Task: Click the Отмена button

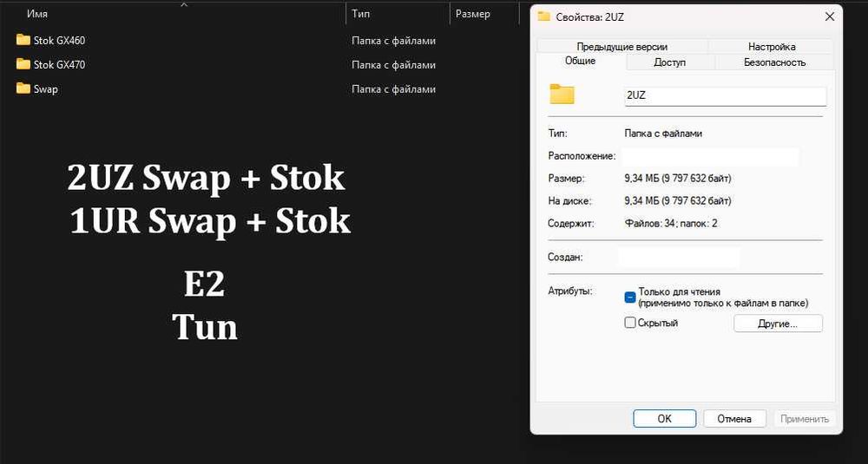Action: click(x=734, y=419)
